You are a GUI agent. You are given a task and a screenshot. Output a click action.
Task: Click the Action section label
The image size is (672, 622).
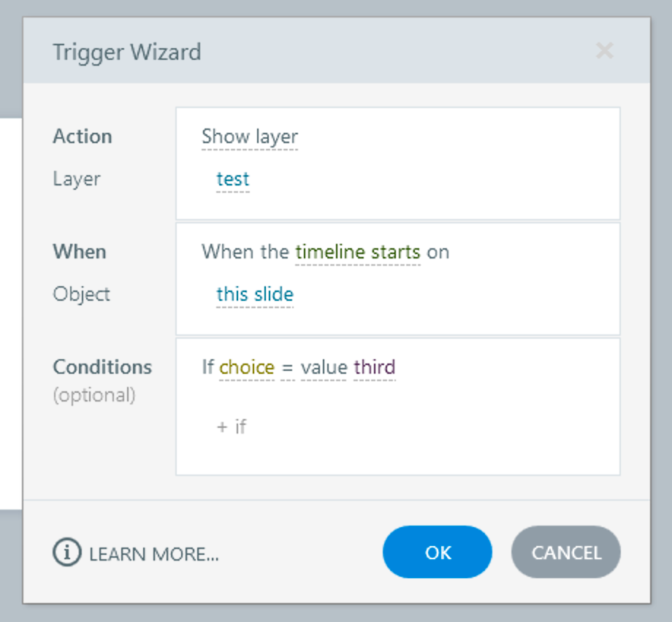83,137
